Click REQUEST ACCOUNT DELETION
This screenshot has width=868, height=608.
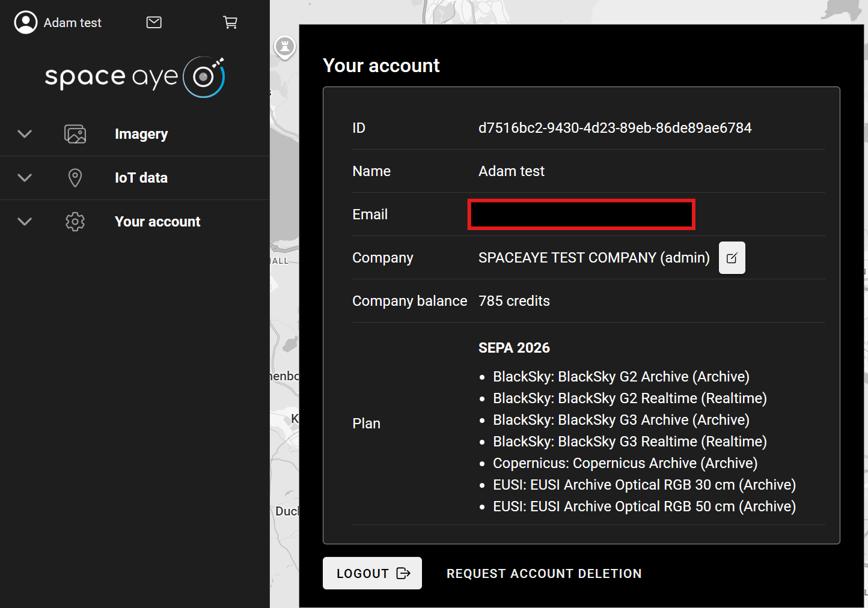pyautogui.click(x=544, y=574)
